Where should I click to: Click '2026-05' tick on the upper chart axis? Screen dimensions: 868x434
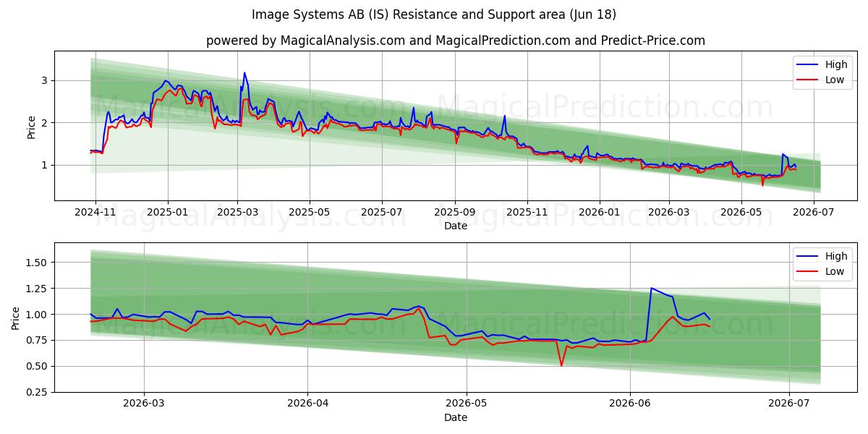click(741, 213)
